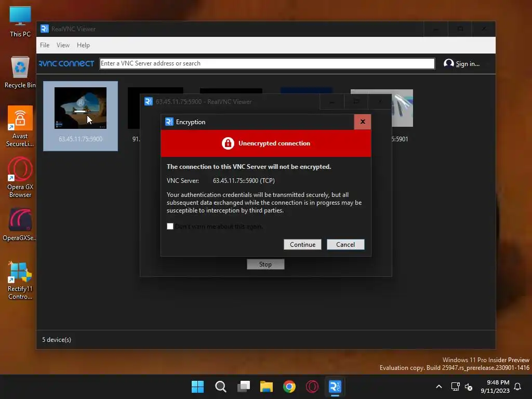Open the View menu in RealVNC Viewer
The image size is (532, 399).
[63, 45]
